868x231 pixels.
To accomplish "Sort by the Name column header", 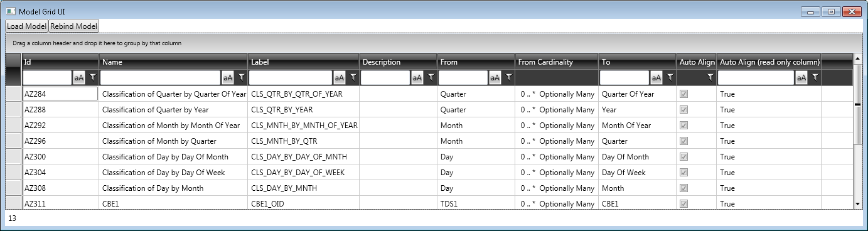I will (x=173, y=62).
